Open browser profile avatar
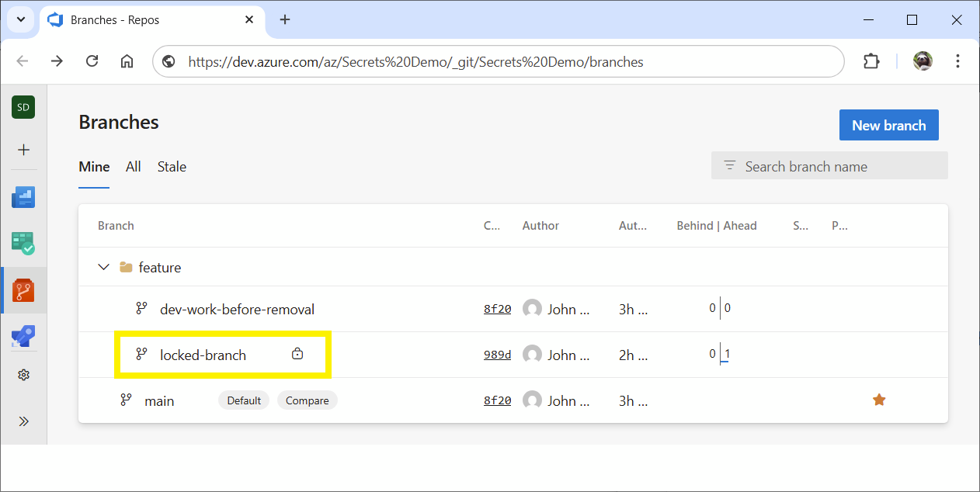980x492 pixels. [x=923, y=61]
